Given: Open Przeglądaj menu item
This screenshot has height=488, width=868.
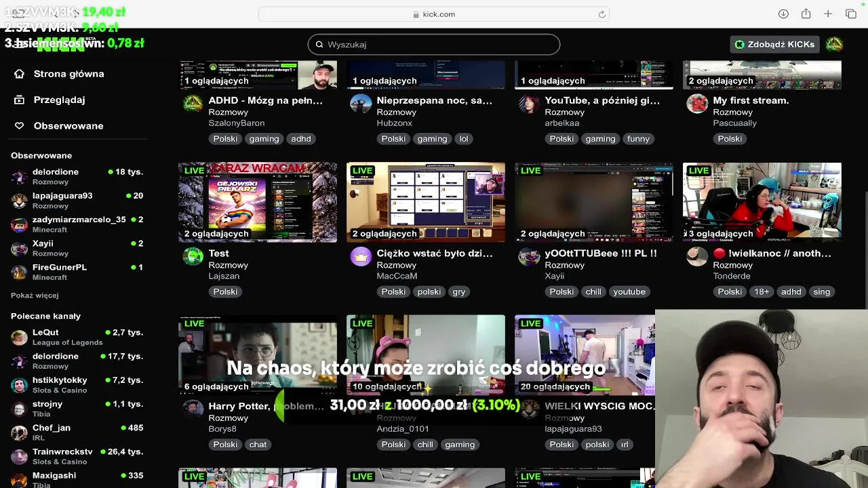Looking at the screenshot, I should (x=59, y=100).
